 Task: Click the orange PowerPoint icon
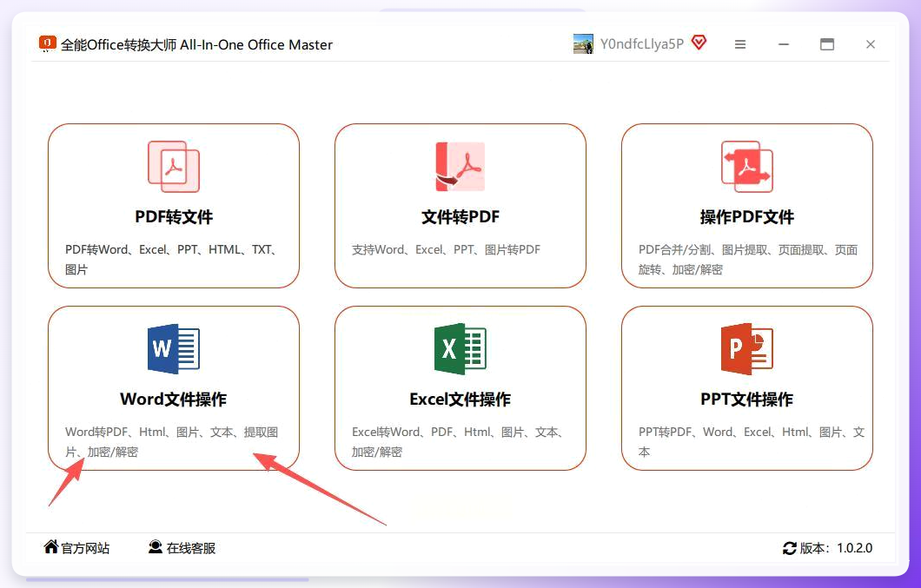click(x=746, y=349)
